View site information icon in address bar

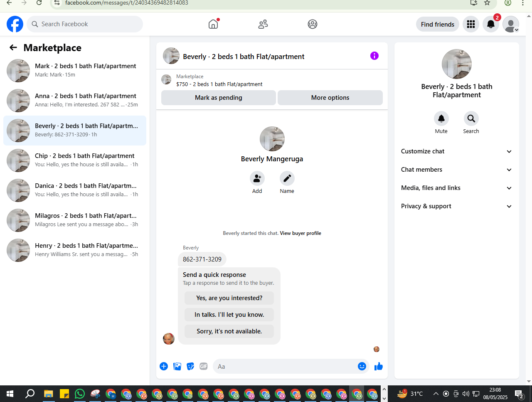[57, 3]
